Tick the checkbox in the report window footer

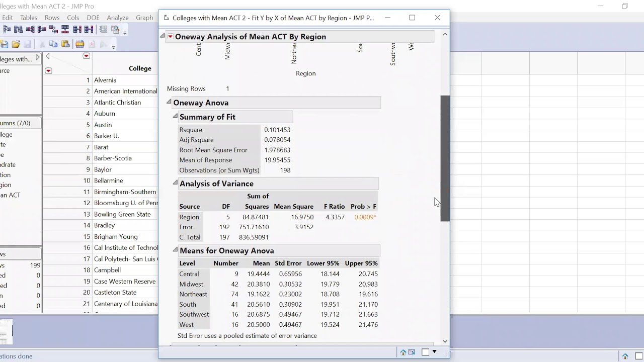425,352
